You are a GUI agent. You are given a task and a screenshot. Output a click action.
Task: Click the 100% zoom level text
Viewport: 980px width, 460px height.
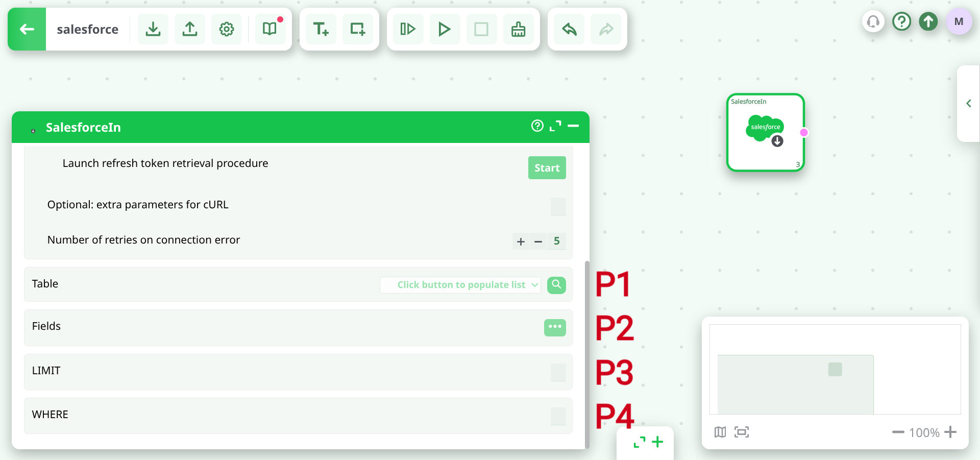[x=924, y=433]
